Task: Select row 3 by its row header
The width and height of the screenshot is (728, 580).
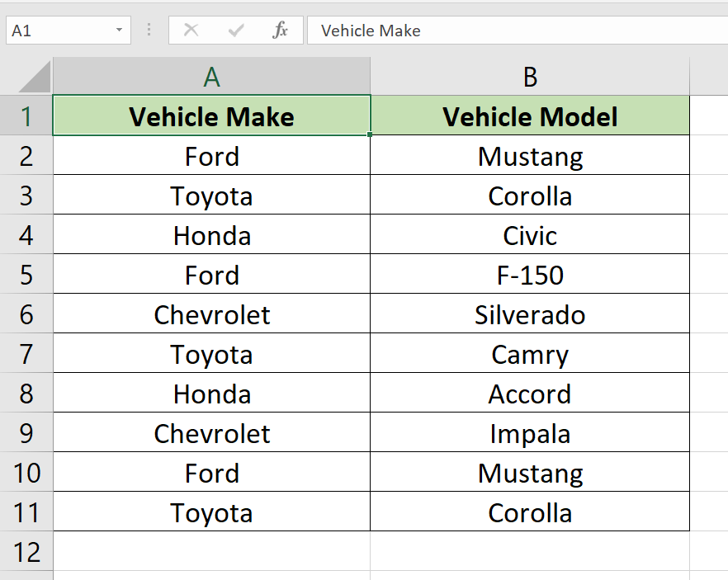Action: (x=26, y=195)
